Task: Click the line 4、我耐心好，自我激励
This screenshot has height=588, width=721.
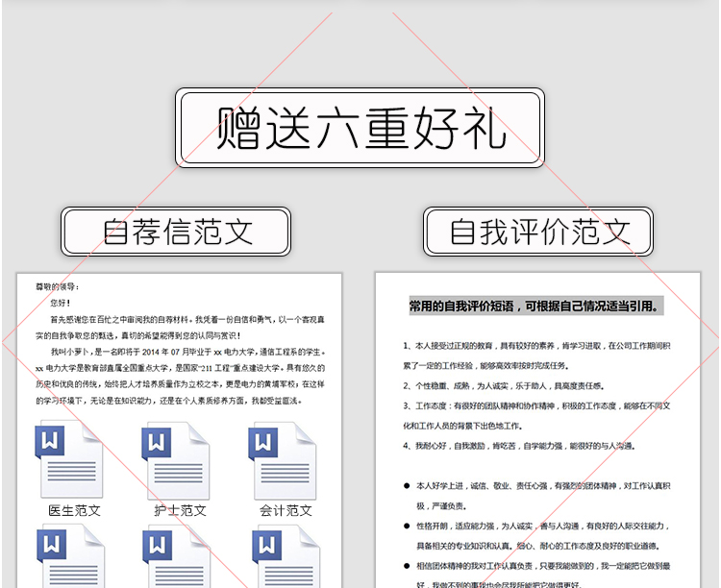Action: tap(519, 446)
